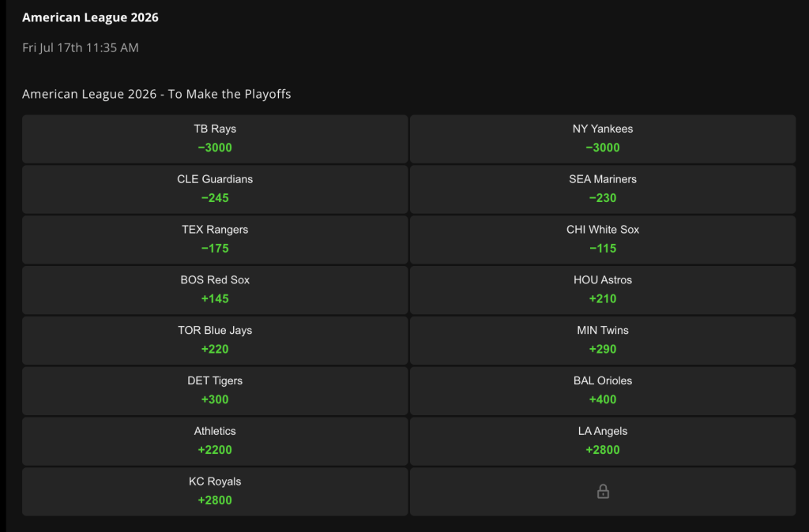809x532 pixels.
Task: Add Athletics +2200 to betslip
Action: [x=215, y=442]
